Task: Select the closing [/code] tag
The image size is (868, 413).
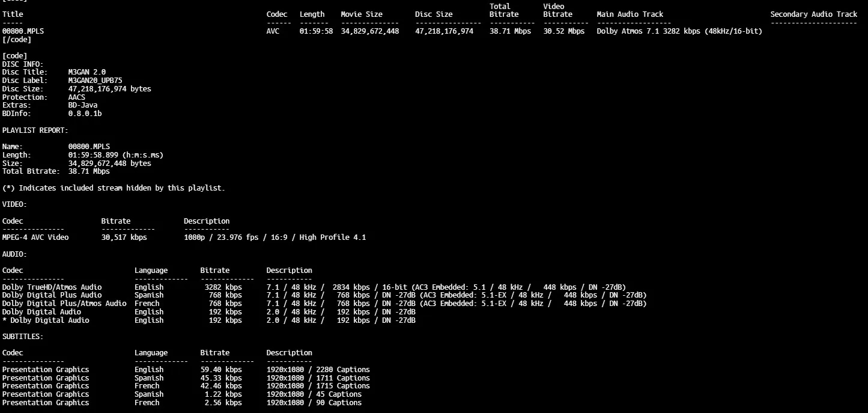Action: coord(17,40)
